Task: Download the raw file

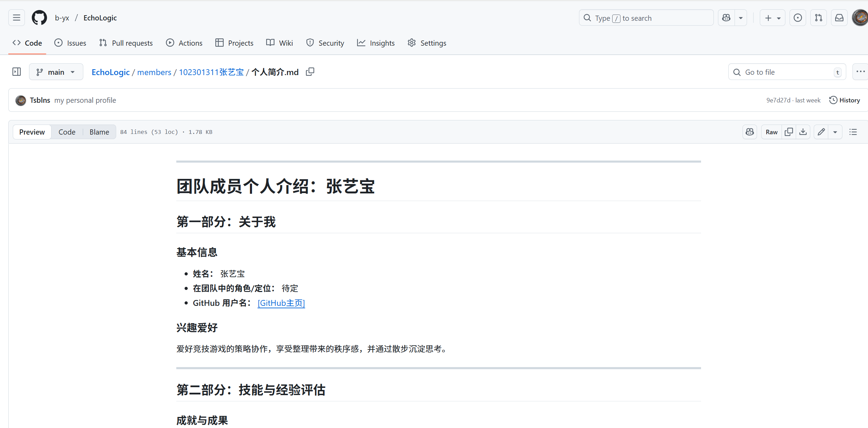Action: (x=803, y=132)
